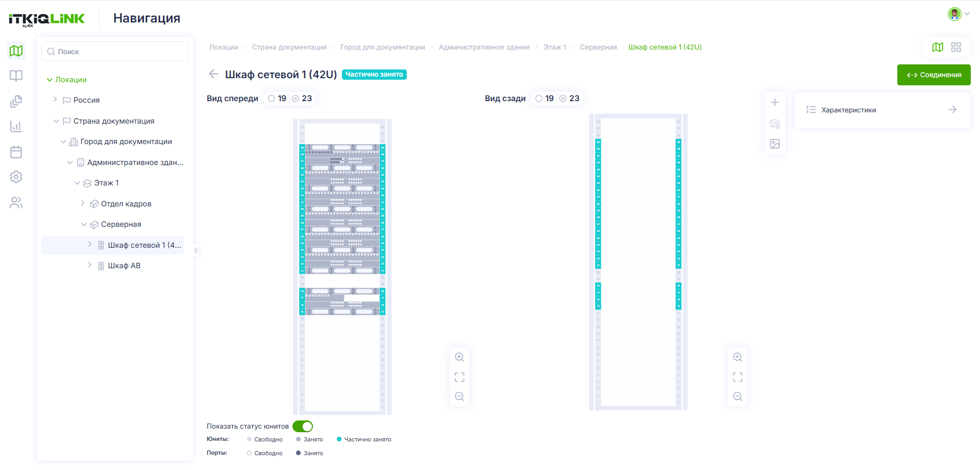Open the calendar icon in left sidebar
Viewport: 980px width, 470px height.
point(16,152)
